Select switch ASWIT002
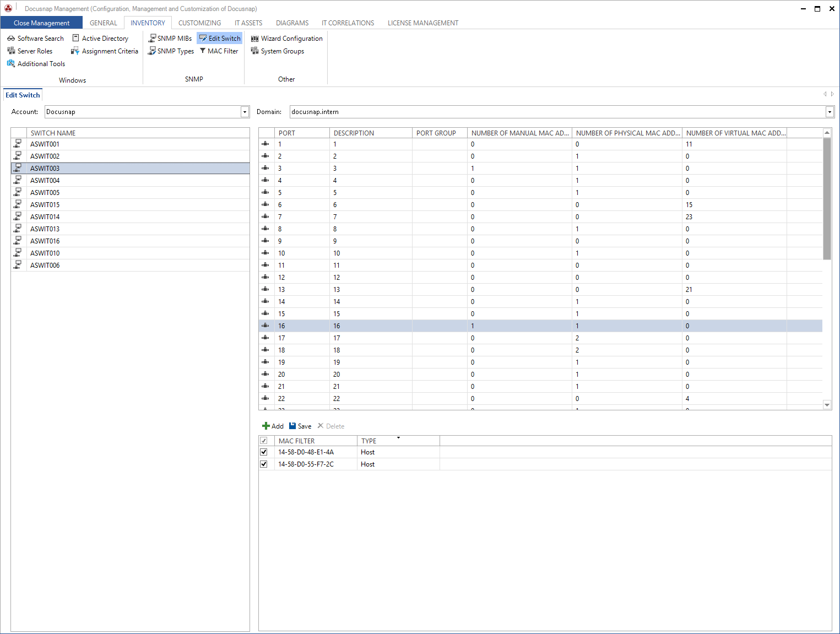Image resolution: width=840 pixels, height=634 pixels. (x=130, y=156)
